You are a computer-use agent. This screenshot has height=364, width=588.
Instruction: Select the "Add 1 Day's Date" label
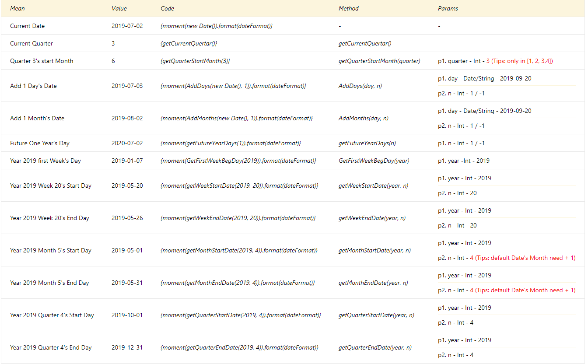click(33, 86)
